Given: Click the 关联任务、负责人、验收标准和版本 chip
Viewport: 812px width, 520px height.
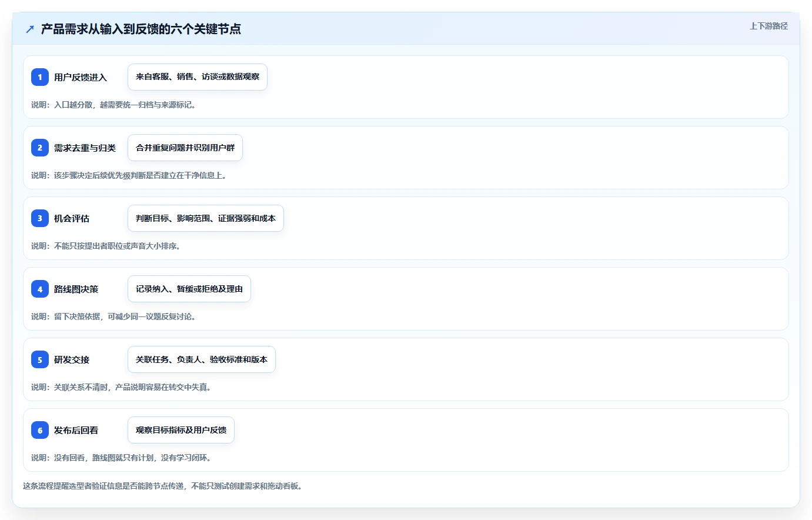Looking at the screenshot, I should [x=202, y=359].
